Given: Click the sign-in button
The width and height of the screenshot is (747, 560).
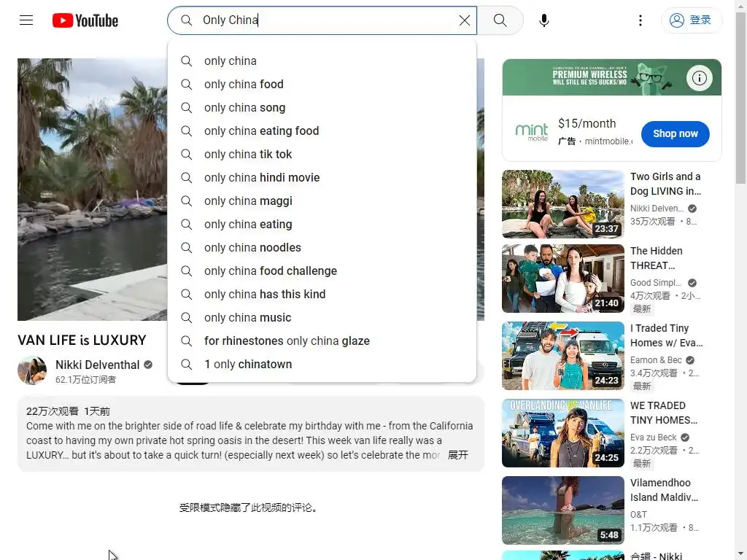Looking at the screenshot, I should 692,20.
